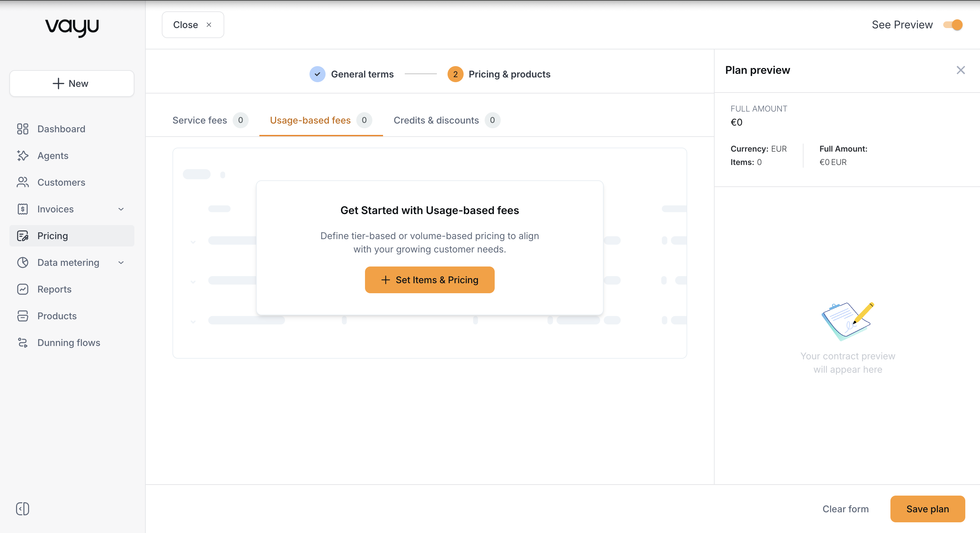Close the Plan preview panel

click(961, 70)
